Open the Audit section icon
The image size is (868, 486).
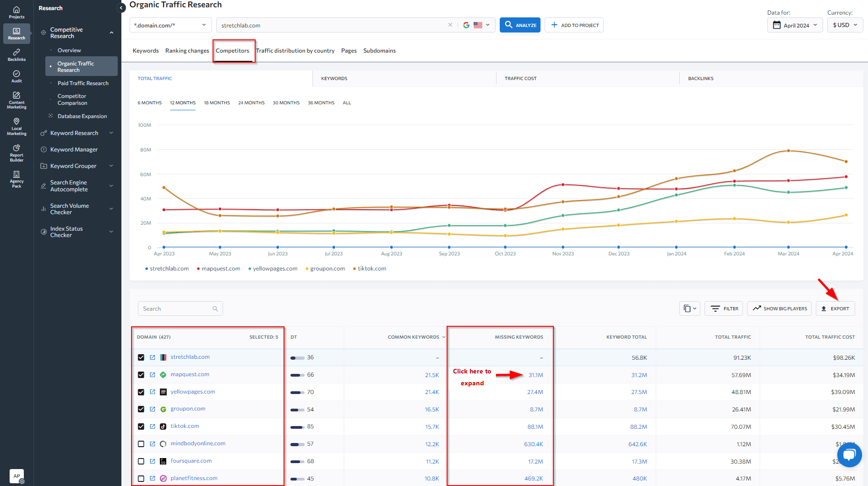(16, 76)
